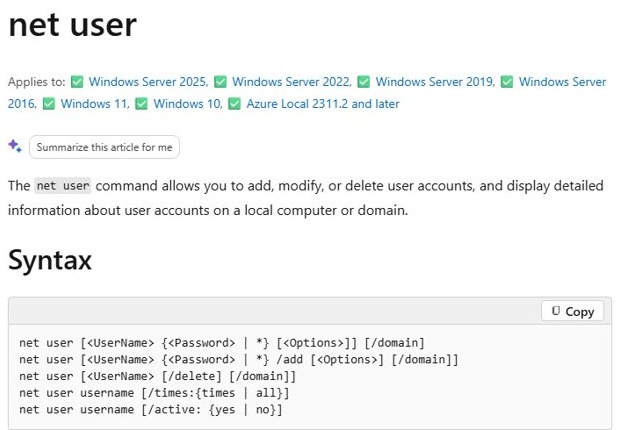The image size is (620, 430).
Task: Click green checkmark before Windows 10
Action: click(x=141, y=104)
